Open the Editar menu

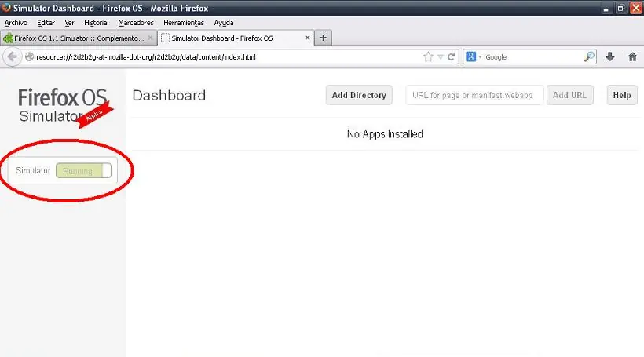point(46,23)
